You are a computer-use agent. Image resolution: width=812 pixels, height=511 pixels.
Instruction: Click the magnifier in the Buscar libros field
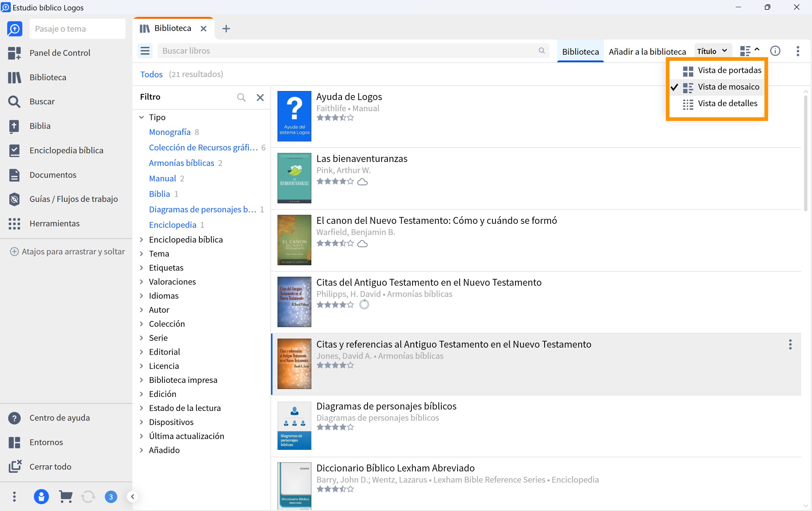(x=542, y=51)
